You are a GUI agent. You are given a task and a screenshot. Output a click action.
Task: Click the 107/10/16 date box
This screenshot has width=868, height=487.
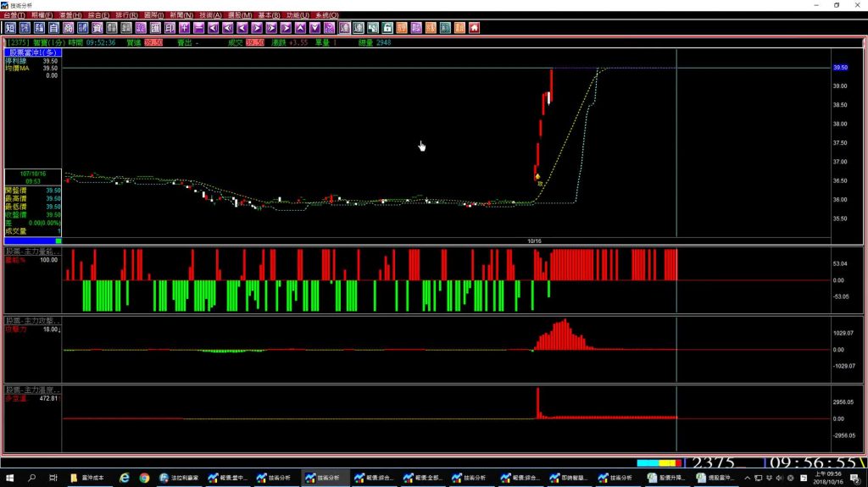tap(33, 177)
